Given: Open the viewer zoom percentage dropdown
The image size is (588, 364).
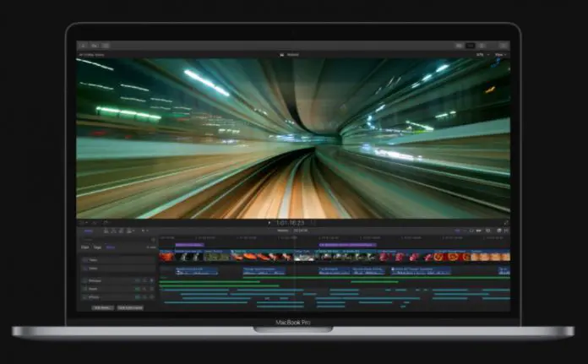Looking at the screenshot, I should tap(482, 52).
